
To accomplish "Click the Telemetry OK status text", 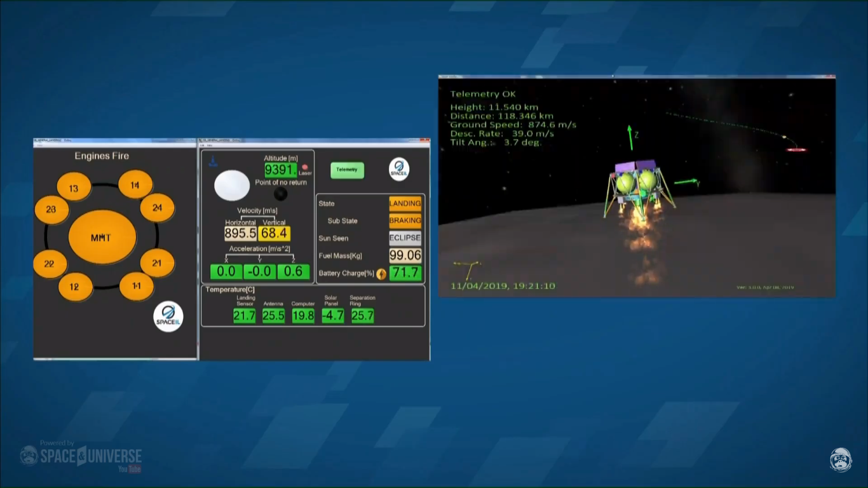I will (x=483, y=94).
